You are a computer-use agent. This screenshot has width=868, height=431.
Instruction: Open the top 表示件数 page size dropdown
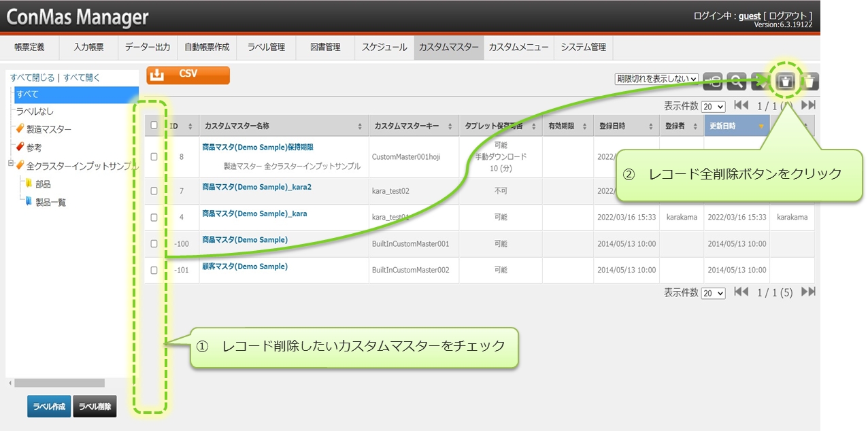point(714,107)
